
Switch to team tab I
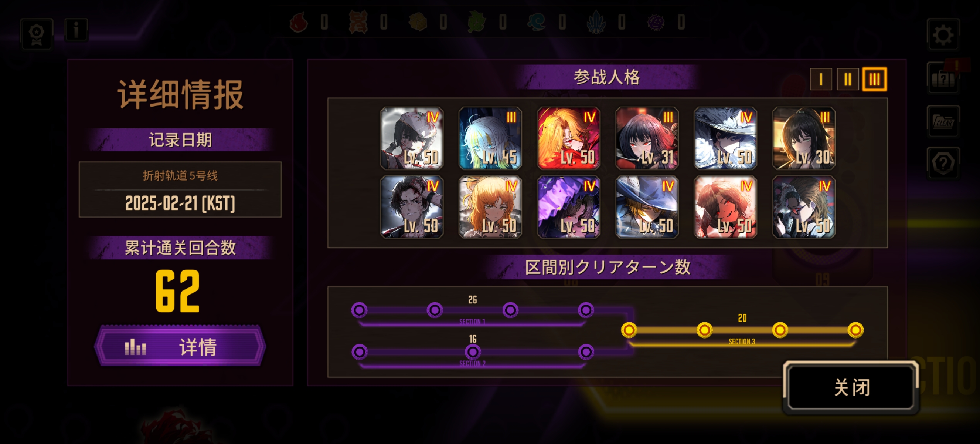[821, 80]
